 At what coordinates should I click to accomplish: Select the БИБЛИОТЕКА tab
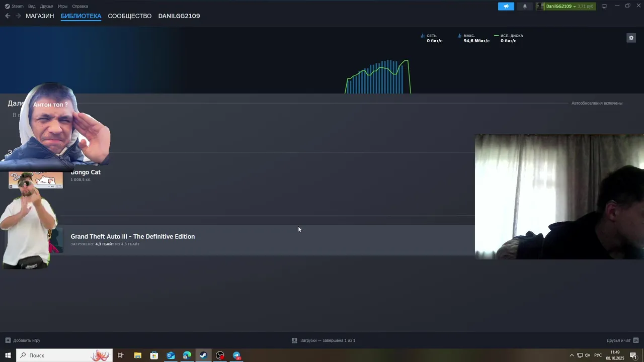pos(81,16)
